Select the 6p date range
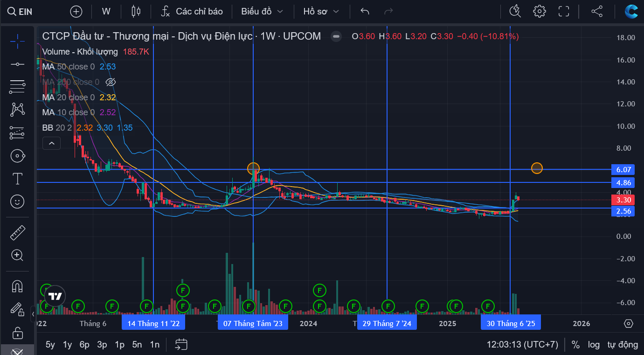 tap(84, 345)
